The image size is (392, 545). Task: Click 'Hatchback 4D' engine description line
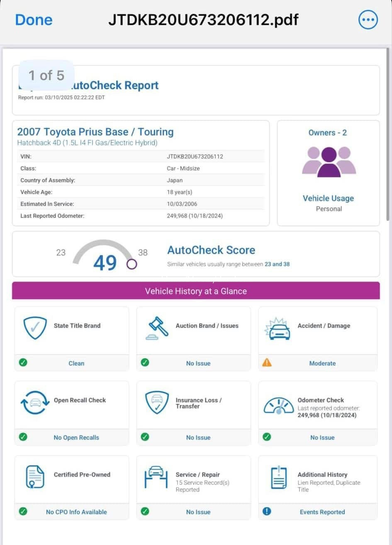click(x=87, y=143)
